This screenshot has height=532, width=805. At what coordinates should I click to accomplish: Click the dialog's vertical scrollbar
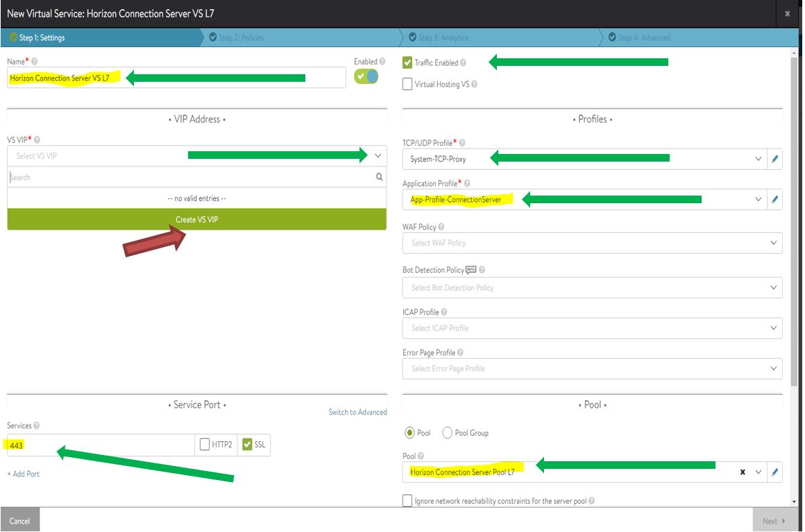click(794, 221)
